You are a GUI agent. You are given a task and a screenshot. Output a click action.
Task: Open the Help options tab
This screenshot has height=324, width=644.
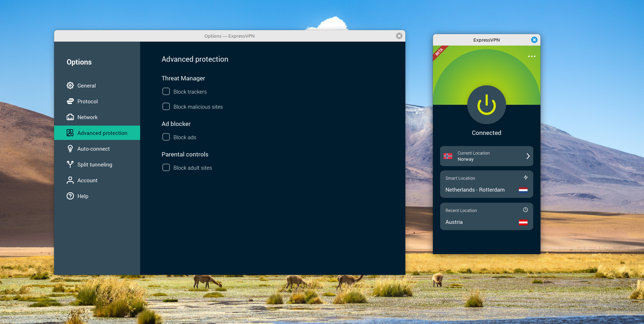(97, 196)
